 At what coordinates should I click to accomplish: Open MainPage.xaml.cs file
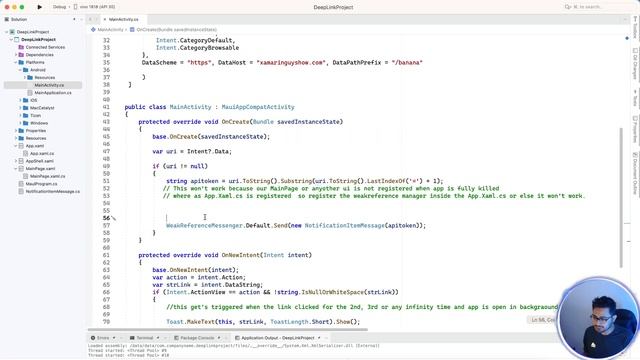[x=47, y=176]
